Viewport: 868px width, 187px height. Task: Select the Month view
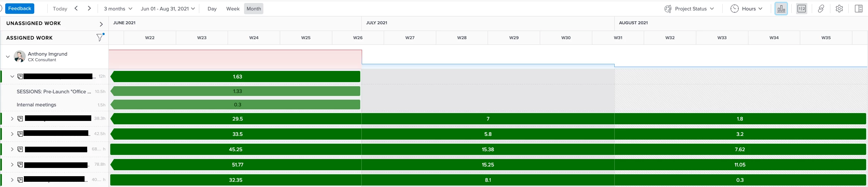[254, 9]
